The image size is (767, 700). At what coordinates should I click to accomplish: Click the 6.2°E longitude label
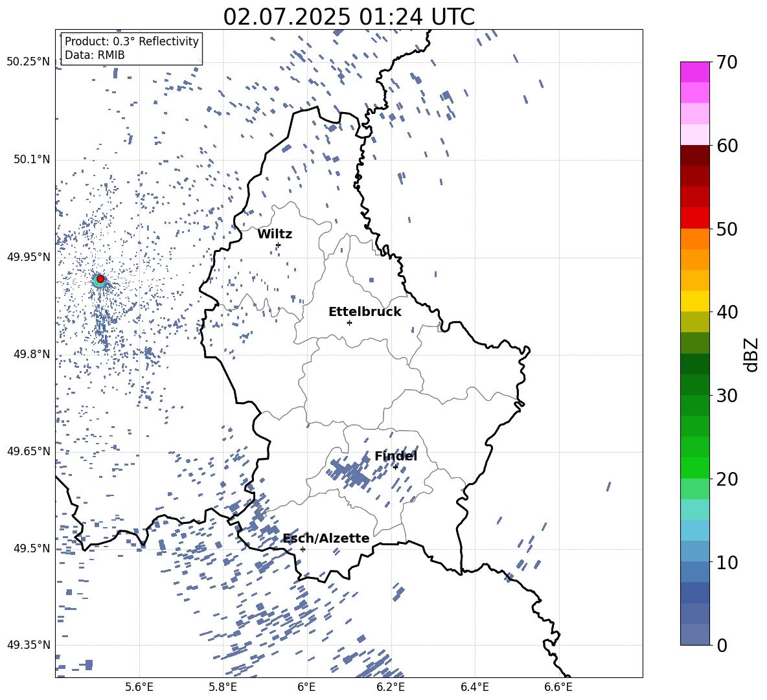(391, 687)
